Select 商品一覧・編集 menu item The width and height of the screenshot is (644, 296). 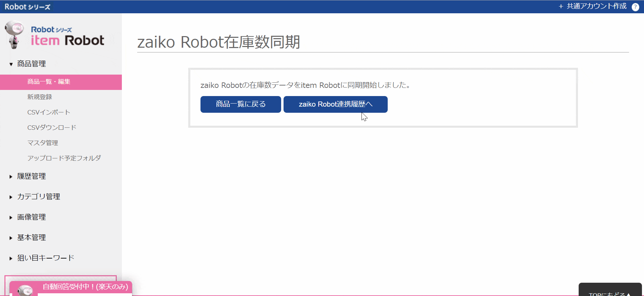pyautogui.click(x=61, y=82)
